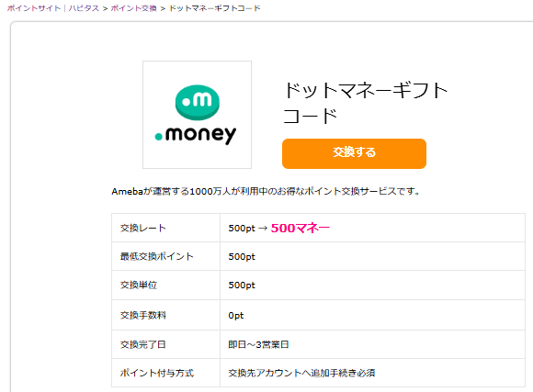533x392 pixels.
Task: Click the 交換する orange button
Action: [x=354, y=153]
